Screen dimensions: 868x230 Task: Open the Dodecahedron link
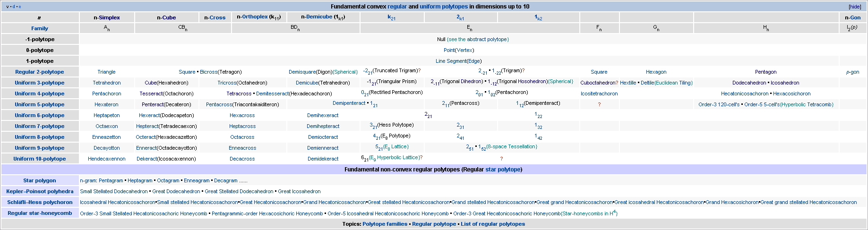click(749, 83)
